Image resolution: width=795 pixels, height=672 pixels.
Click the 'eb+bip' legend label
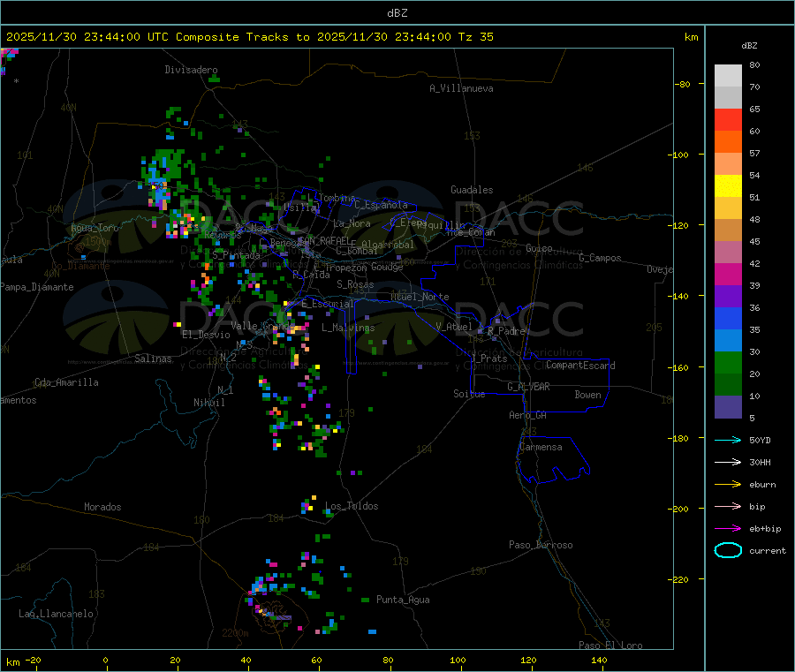[x=765, y=529]
